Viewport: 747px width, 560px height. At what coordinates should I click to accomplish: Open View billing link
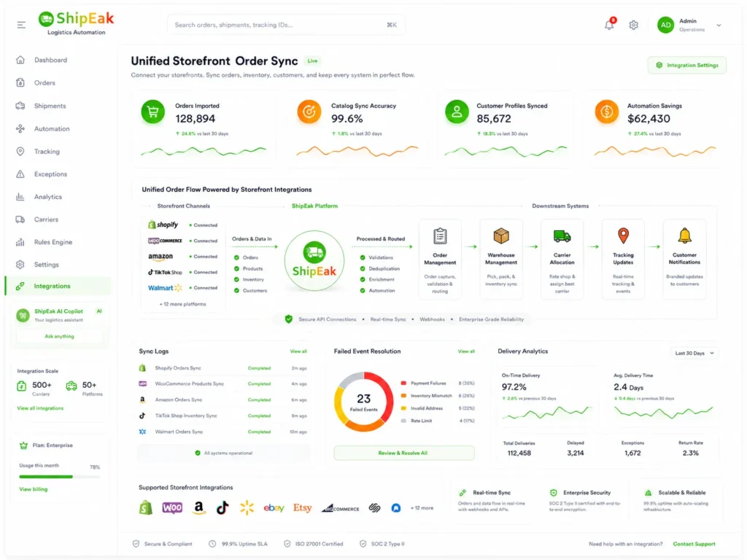pos(33,489)
